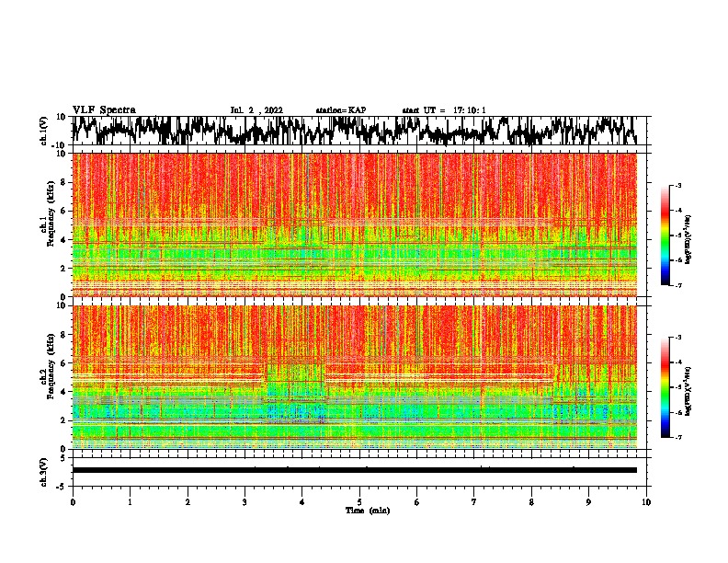Click the ch.2 spectrogram color scale bar

pos(665,387)
